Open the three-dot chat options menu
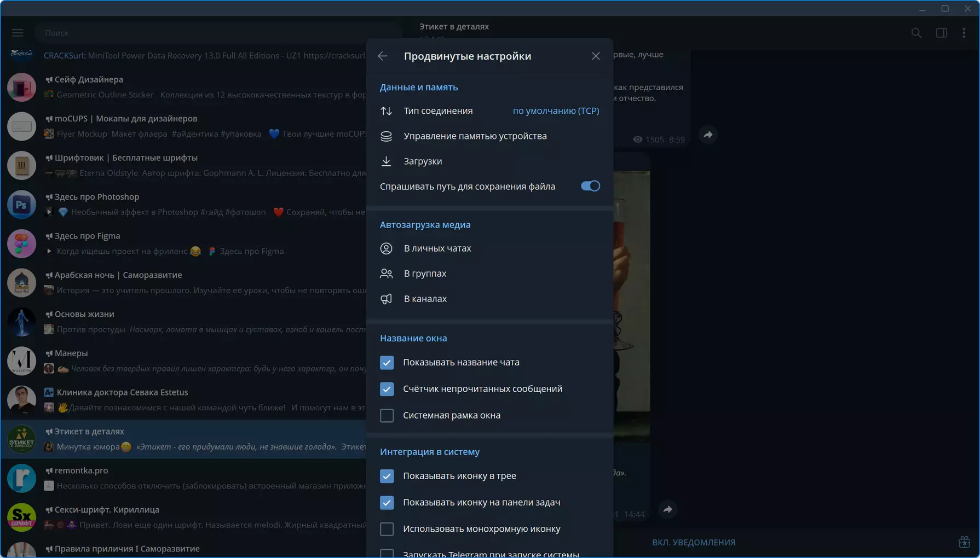Viewport: 980px width, 558px height. 964,33
